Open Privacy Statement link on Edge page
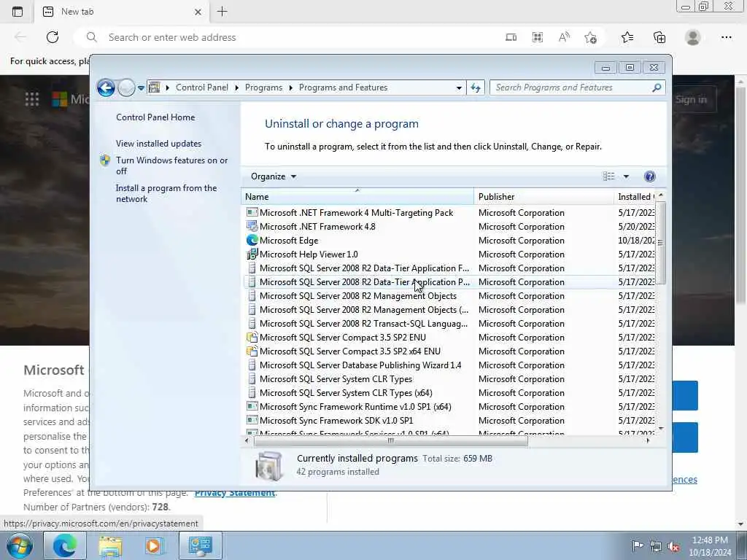The image size is (747, 560). 235,493
